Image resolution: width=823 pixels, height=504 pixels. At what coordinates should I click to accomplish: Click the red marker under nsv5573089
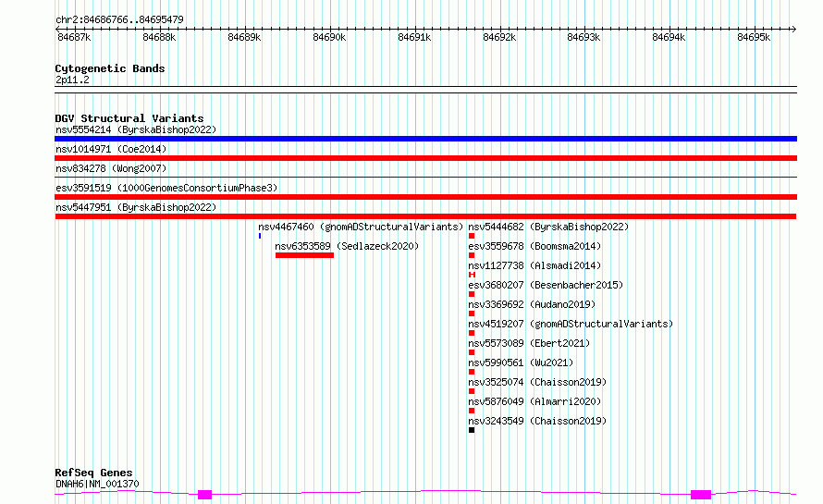tap(472, 352)
